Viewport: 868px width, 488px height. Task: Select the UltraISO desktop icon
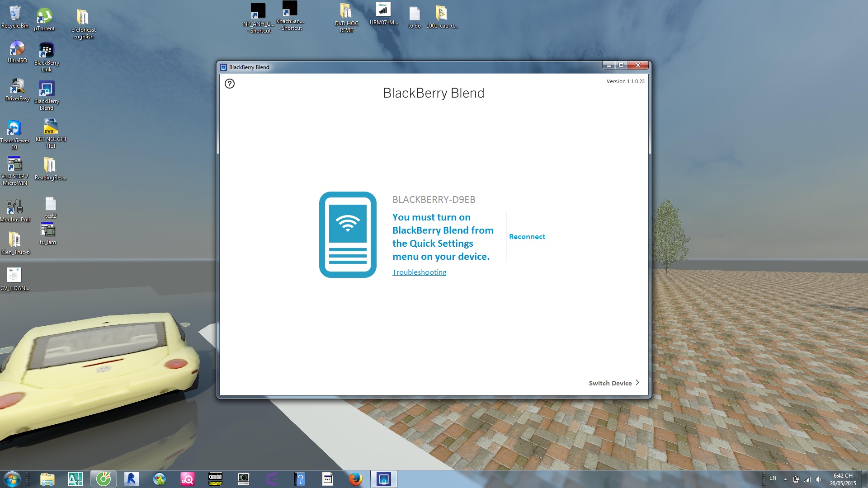[17, 52]
